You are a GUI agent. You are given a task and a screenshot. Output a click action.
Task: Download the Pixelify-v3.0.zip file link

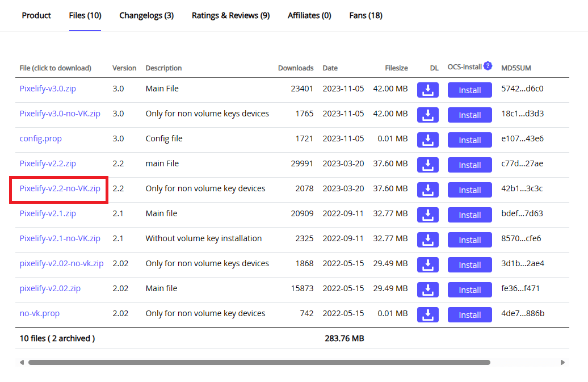[48, 89]
